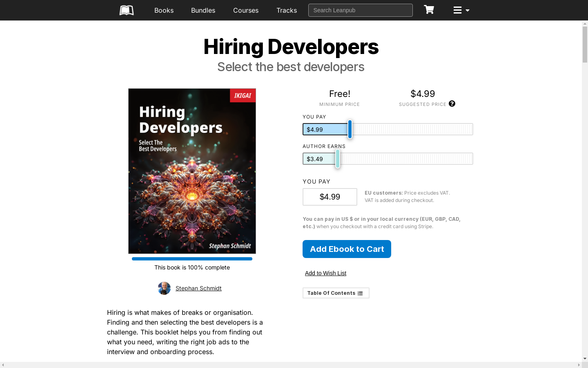Screen dimensions: 588x368
Task: Open the Books menu item
Action: [x=164, y=10]
